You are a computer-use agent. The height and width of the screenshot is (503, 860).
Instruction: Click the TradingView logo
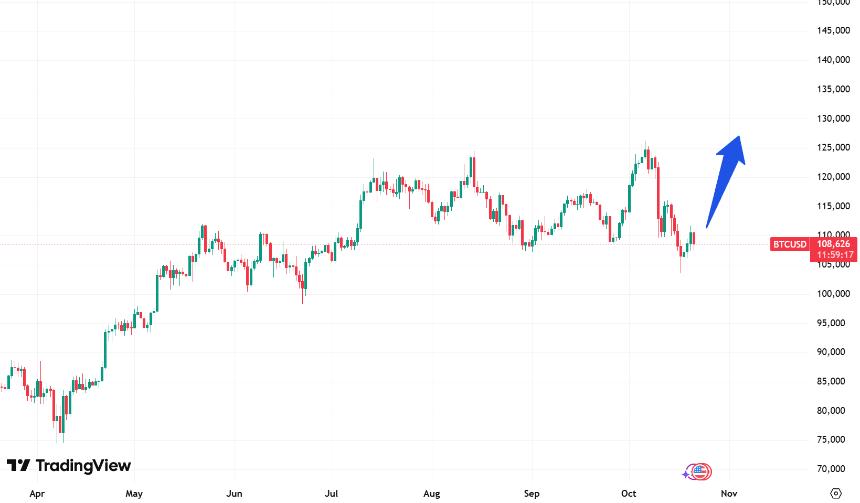click(x=68, y=466)
